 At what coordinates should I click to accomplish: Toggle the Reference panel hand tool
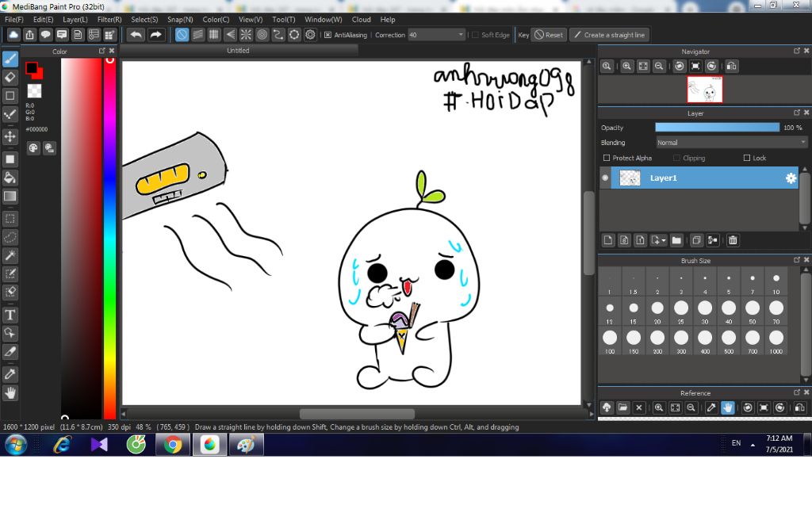pyautogui.click(x=728, y=407)
